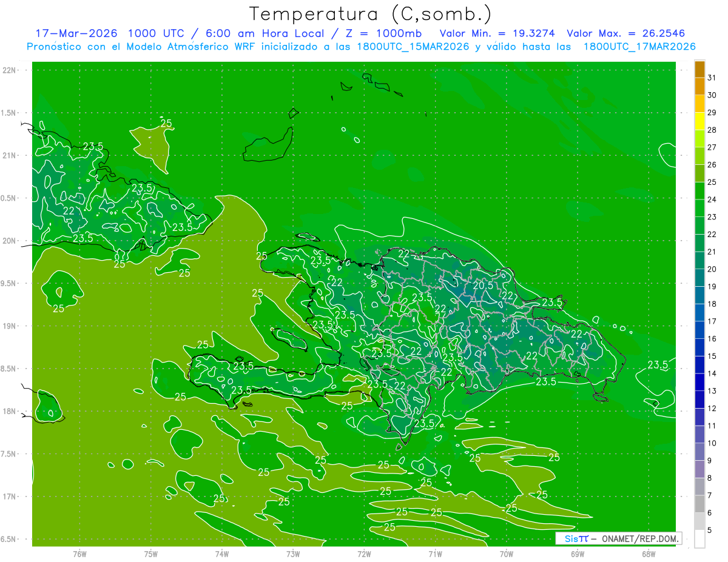Image resolution: width=728 pixels, height=562 pixels.
Task: Select 'Valor Max. = 26.2546' text
Action: click(626, 33)
